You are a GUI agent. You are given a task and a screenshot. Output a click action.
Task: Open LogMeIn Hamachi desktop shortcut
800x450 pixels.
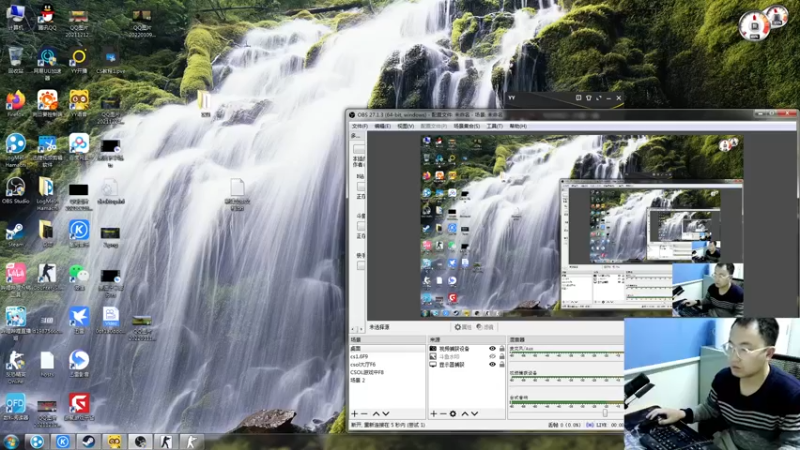point(15,149)
